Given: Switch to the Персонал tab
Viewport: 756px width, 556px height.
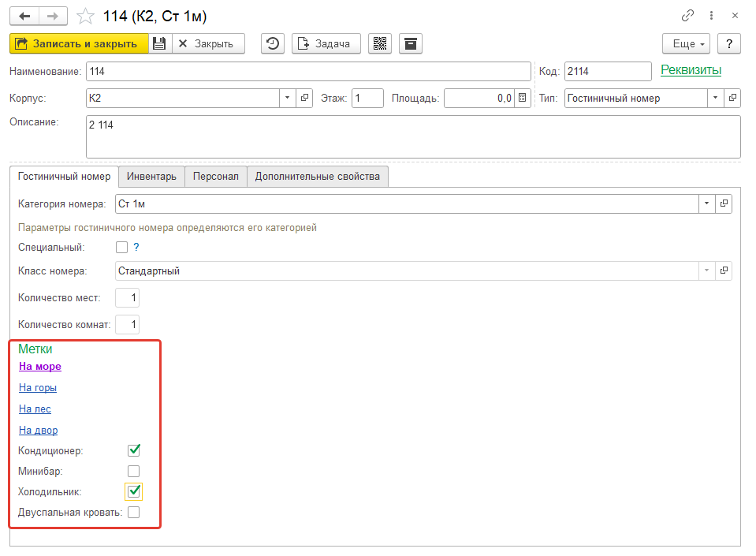Looking at the screenshot, I should tap(215, 177).
